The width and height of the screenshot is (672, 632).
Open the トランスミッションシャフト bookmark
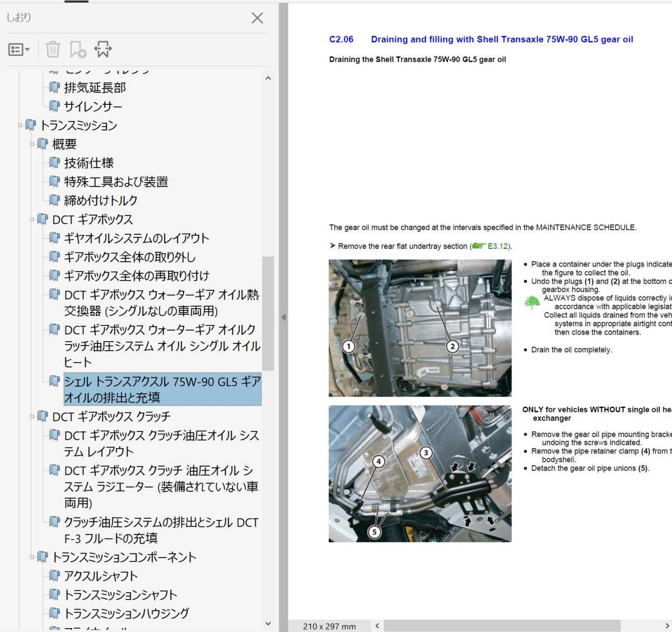pos(120,594)
